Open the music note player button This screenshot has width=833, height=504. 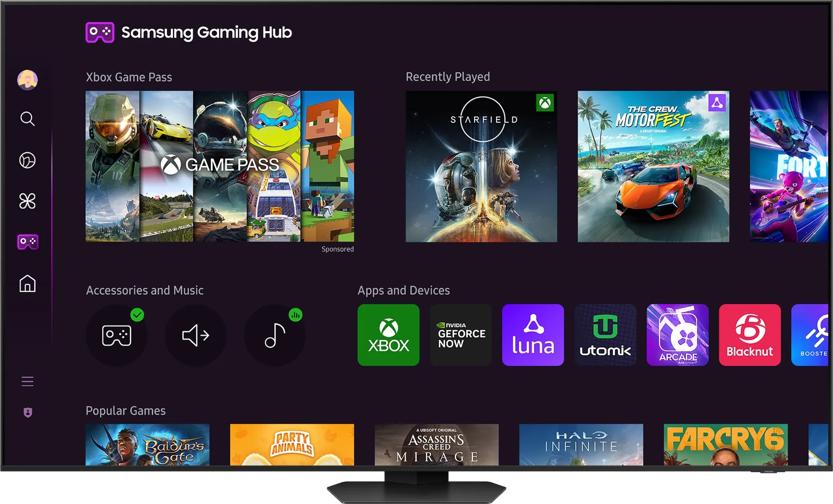[275, 335]
